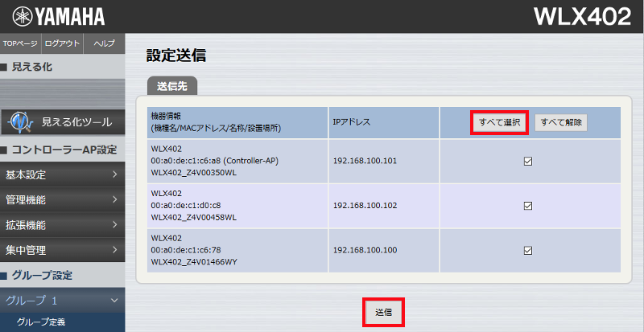
Task: Click the 送信 button to send settings
Action: (x=383, y=312)
